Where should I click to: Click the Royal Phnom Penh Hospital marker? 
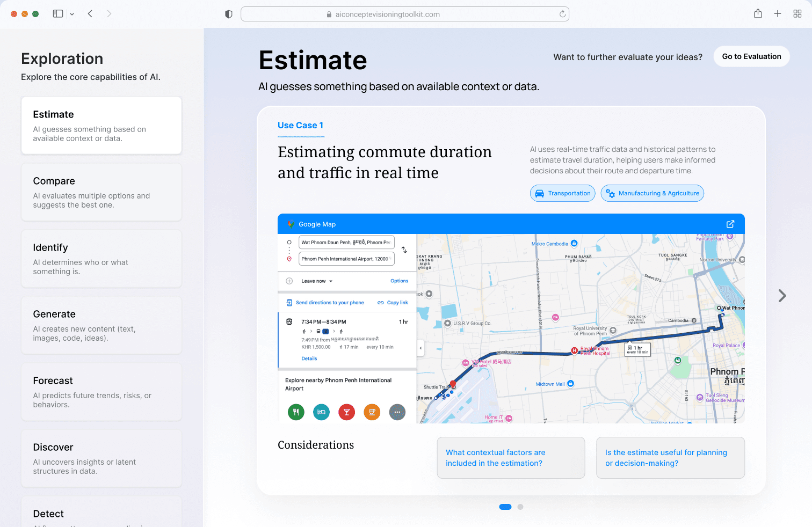click(575, 350)
